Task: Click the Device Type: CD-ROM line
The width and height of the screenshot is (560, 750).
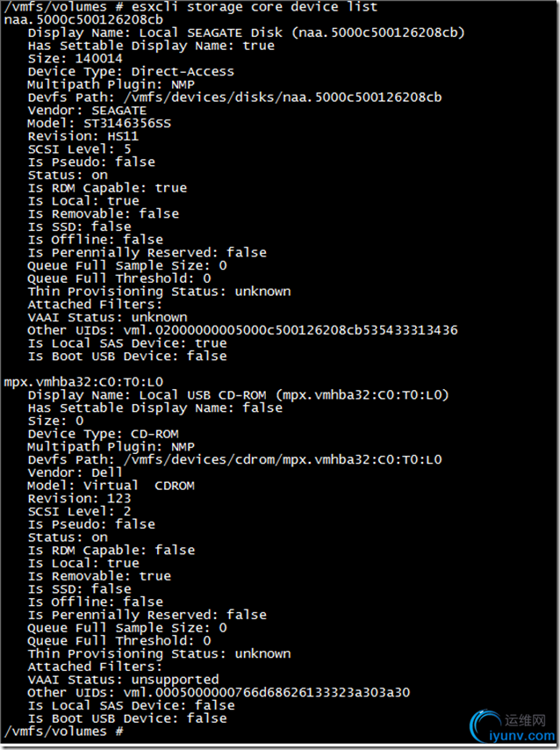Action: (x=104, y=434)
